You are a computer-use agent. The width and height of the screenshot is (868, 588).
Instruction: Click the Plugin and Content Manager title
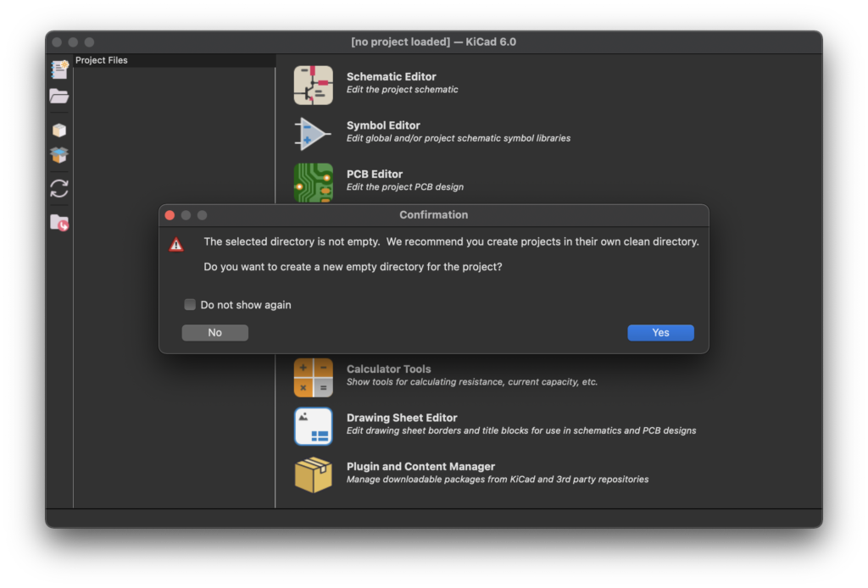pyautogui.click(x=420, y=466)
